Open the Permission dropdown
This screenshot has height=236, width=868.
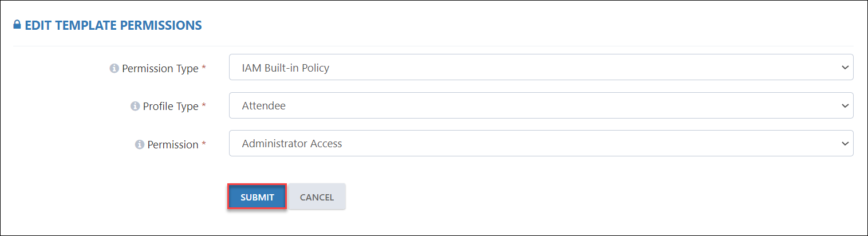click(541, 143)
